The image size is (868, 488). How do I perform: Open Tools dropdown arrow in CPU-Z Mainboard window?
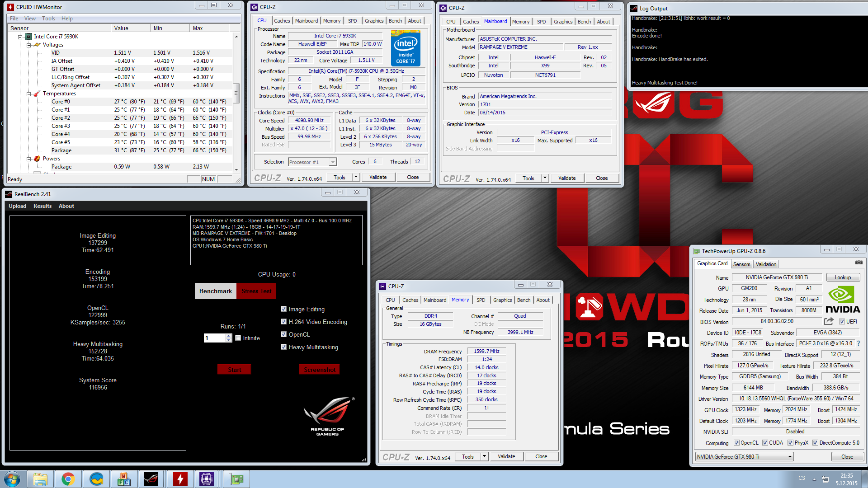click(x=545, y=178)
